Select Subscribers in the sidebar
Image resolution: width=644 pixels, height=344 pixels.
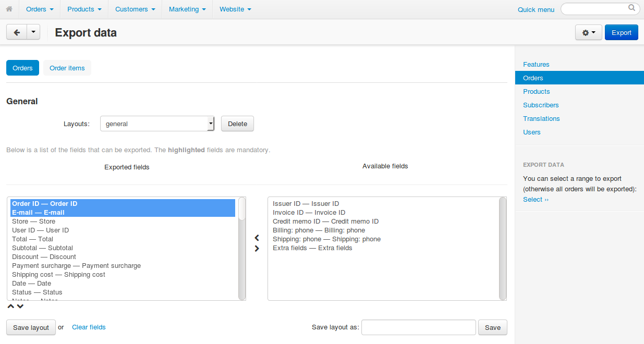click(x=541, y=105)
